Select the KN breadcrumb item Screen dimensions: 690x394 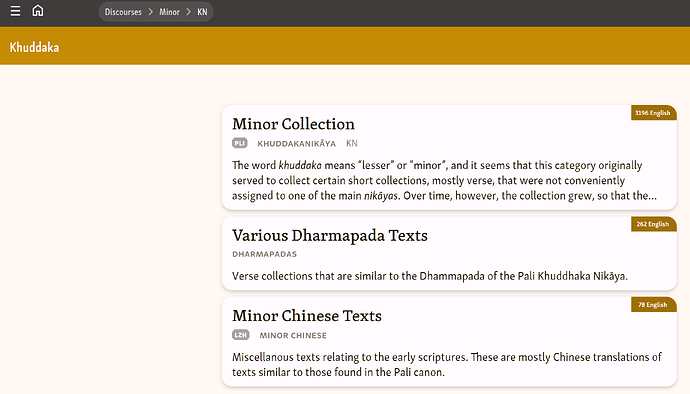(x=202, y=12)
